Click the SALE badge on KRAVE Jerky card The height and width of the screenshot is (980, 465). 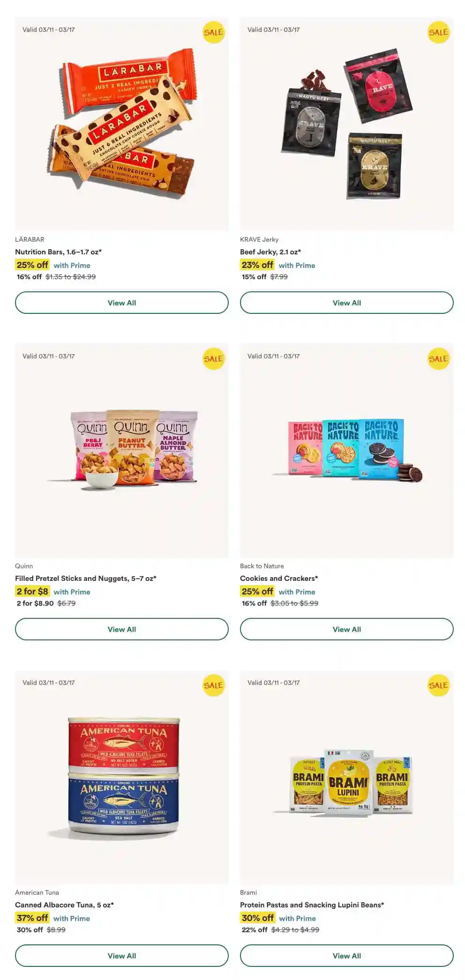point(438,32)
